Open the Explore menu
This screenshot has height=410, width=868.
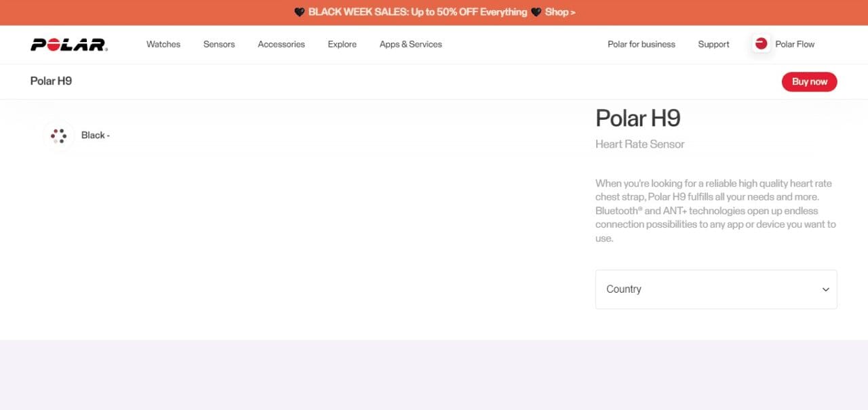342,44
